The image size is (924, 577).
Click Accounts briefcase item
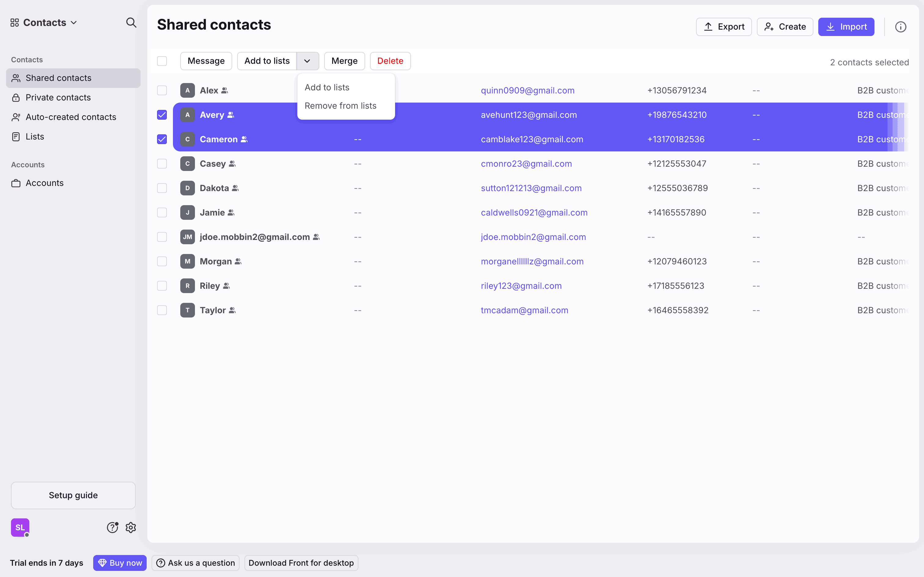[44, 183]
